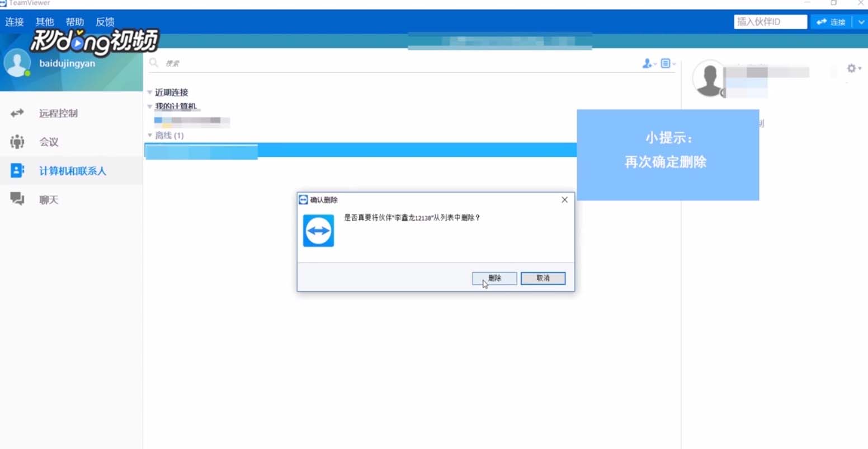The image size is (868, 449).
Task: Click the meeting people icon
Action: coord(17,142)
